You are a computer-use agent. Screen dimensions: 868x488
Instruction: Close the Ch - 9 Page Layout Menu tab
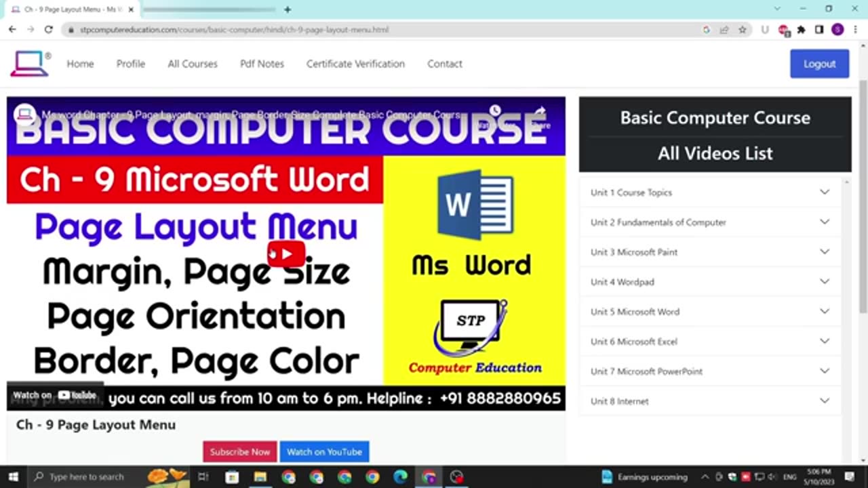131,9
